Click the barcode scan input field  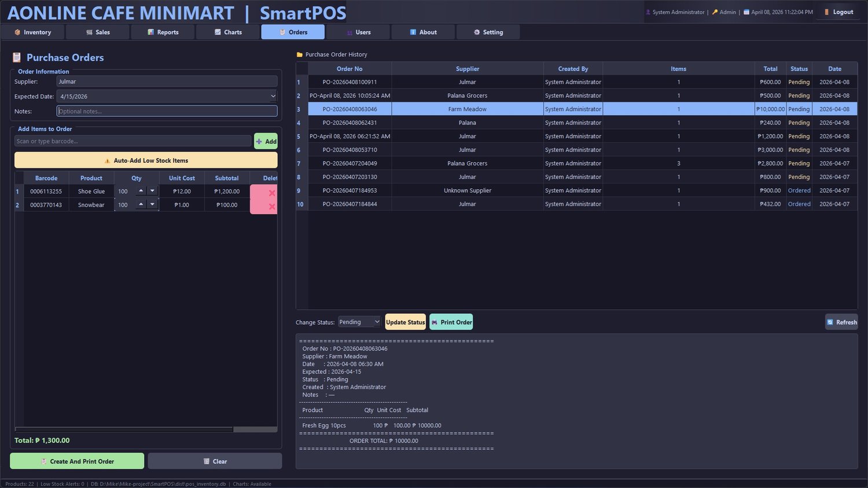click(133, 141)
